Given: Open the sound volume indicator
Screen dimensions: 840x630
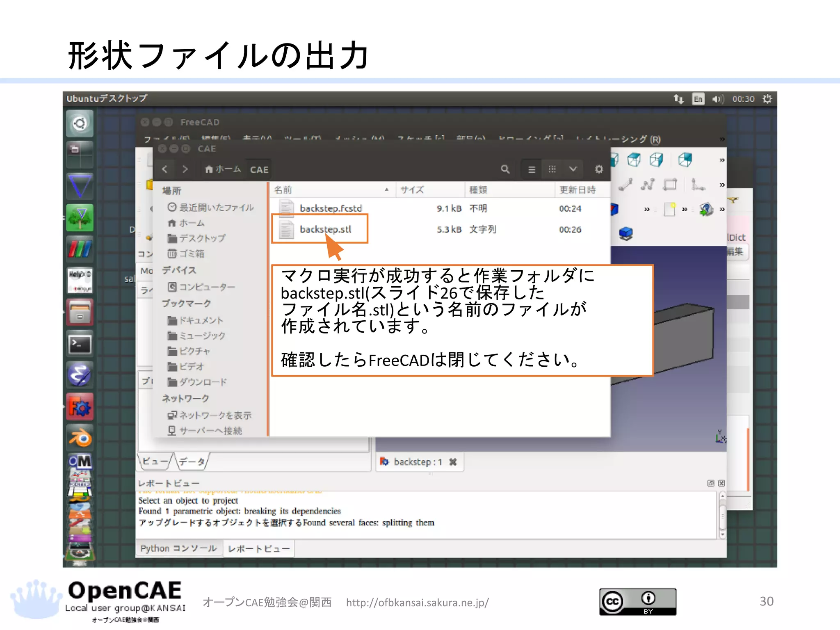Looking at the screenshot, I should 718,99.
